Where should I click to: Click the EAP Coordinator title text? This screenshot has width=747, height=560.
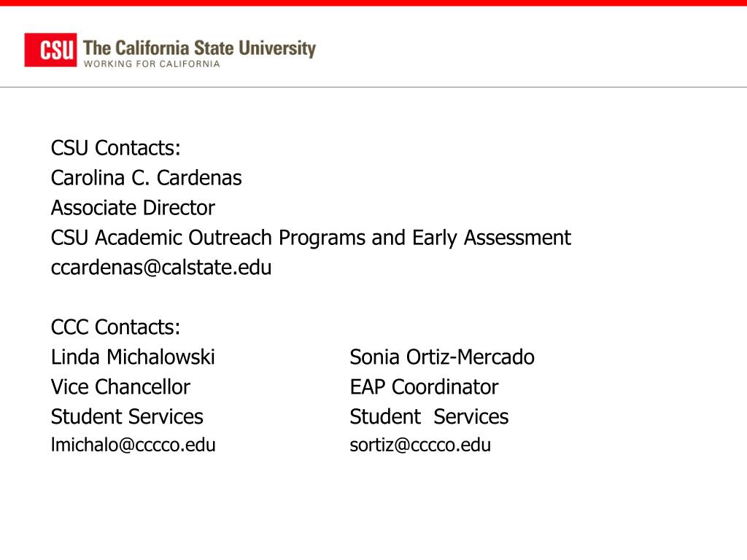[424, 387]
